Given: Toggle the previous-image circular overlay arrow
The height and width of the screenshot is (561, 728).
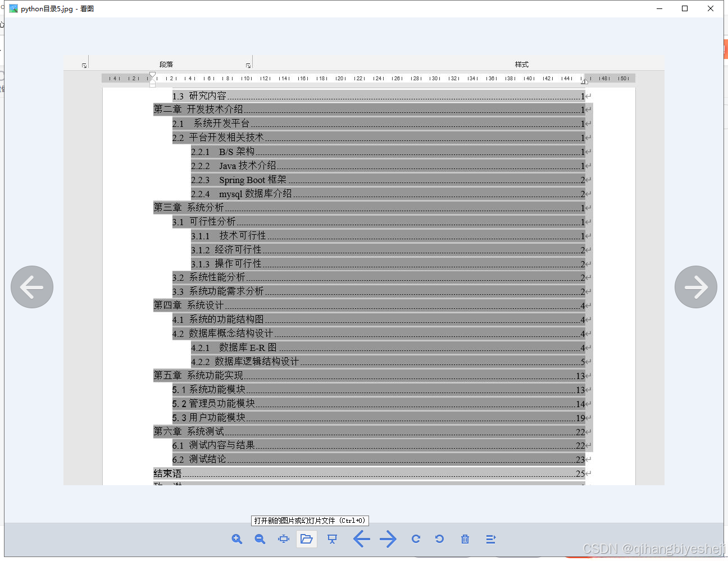Looking at the screenshot, I should click(x=31, y=287).
